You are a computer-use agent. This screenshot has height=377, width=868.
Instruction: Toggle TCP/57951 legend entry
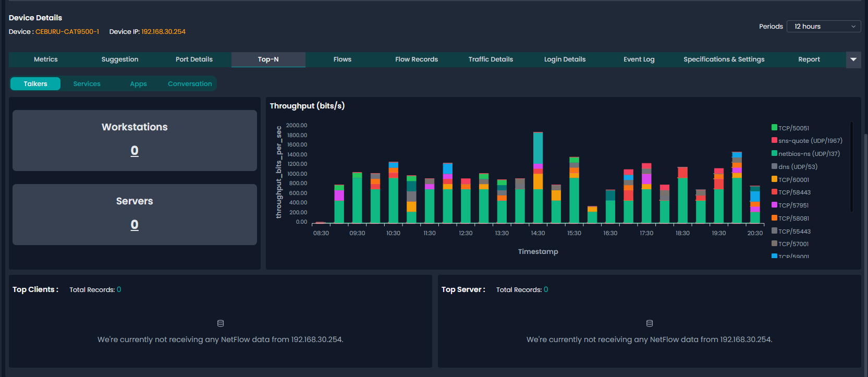pyautogui.click(x=790, y=205)
